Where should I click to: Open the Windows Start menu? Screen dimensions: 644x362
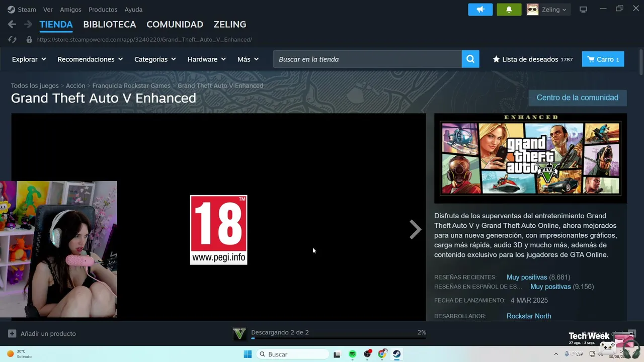click(248, 354)
